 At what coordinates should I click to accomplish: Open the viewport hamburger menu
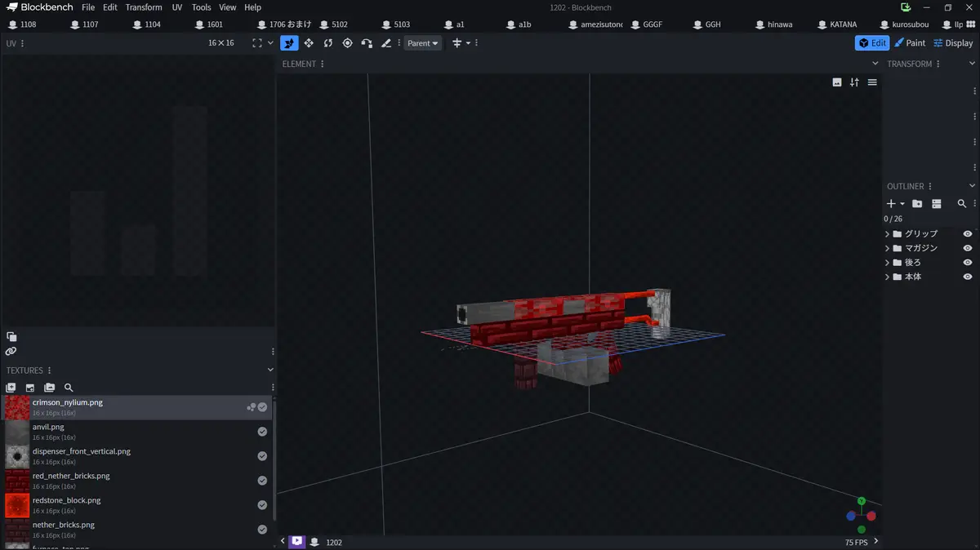[x=872, y=82]
